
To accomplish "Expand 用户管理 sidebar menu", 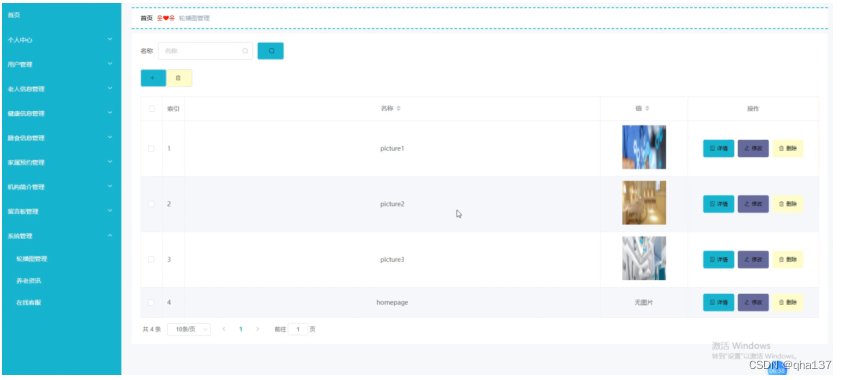I will point(61,64).
